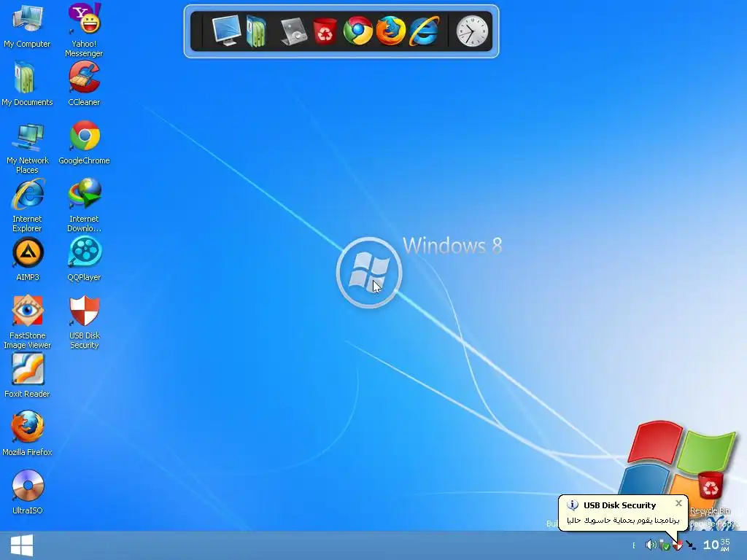The width and height of the screenshot is (747, 560).
Task: Select the Foxit Reader desktop icon
Action: [27, 376]
